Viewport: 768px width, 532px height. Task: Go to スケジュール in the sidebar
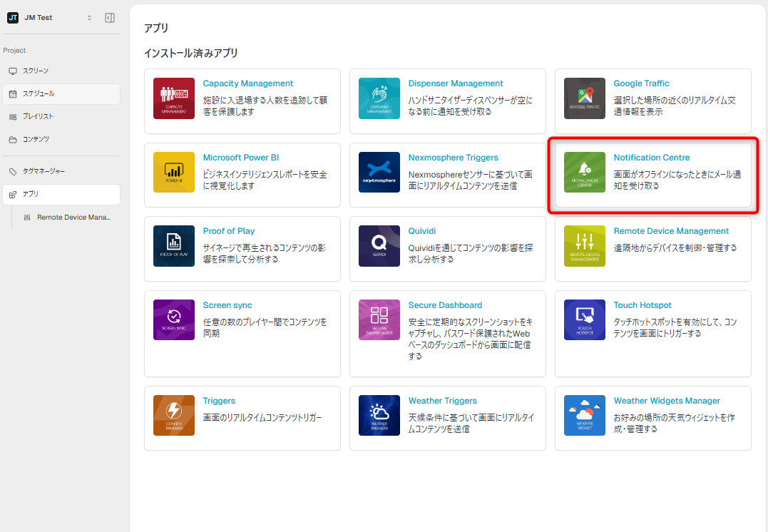61,93
